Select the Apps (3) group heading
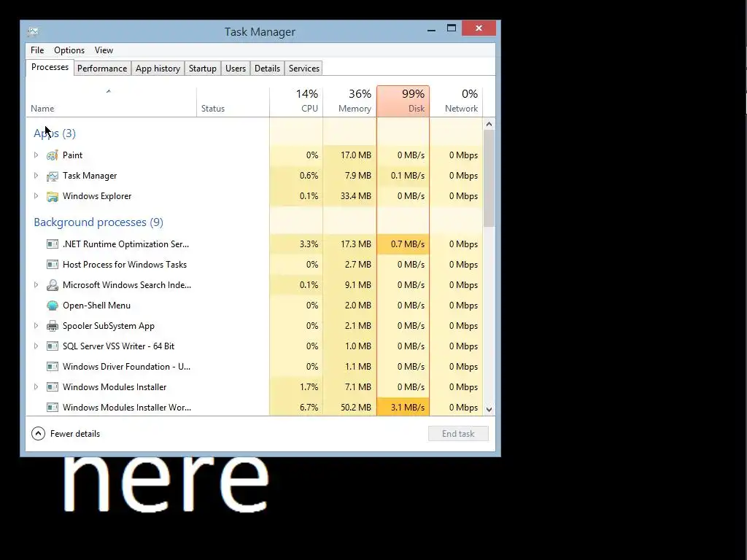 point(55,133)
